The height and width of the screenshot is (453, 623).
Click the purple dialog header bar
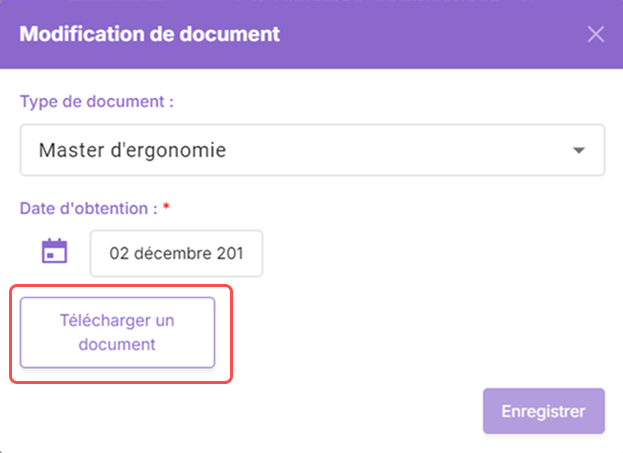coord(312,34)
